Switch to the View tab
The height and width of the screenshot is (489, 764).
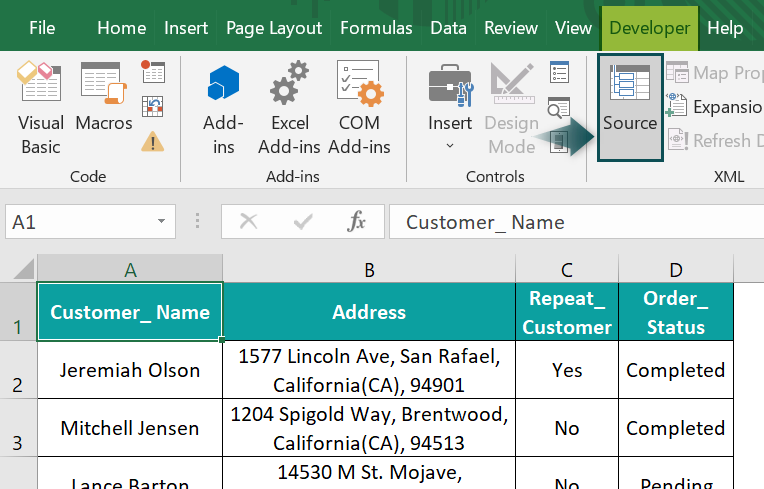point(573,28)
